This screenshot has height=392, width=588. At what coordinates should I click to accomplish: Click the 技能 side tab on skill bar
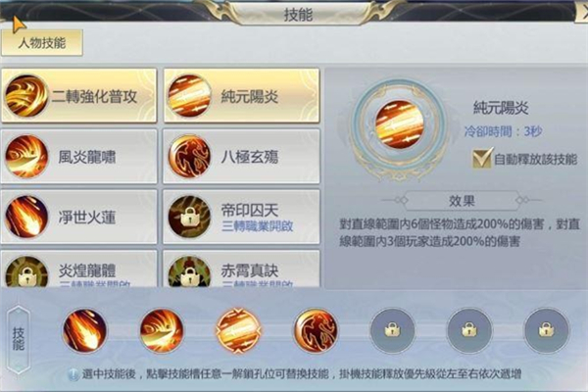click(x=19, y=339)
